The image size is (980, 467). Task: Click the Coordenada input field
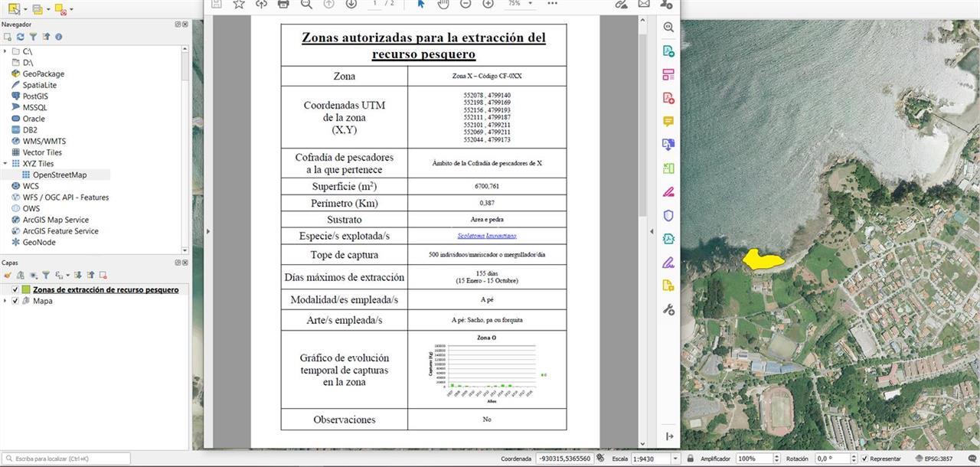point(563,459)
